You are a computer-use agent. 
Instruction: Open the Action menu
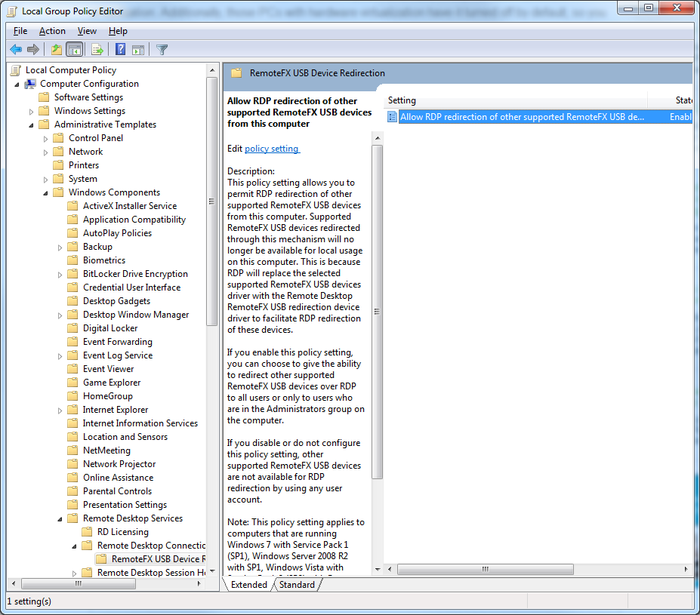pos(52,31)
